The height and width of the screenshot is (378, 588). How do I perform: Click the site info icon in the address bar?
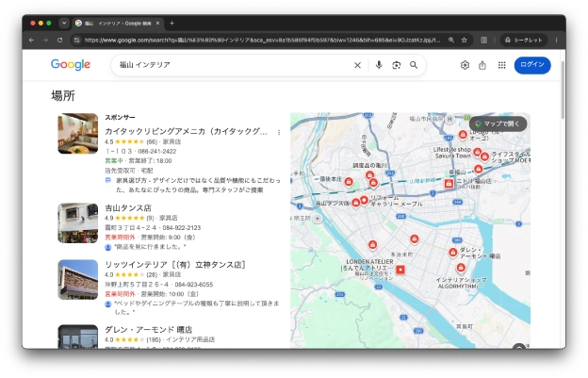tap(77, 40)
